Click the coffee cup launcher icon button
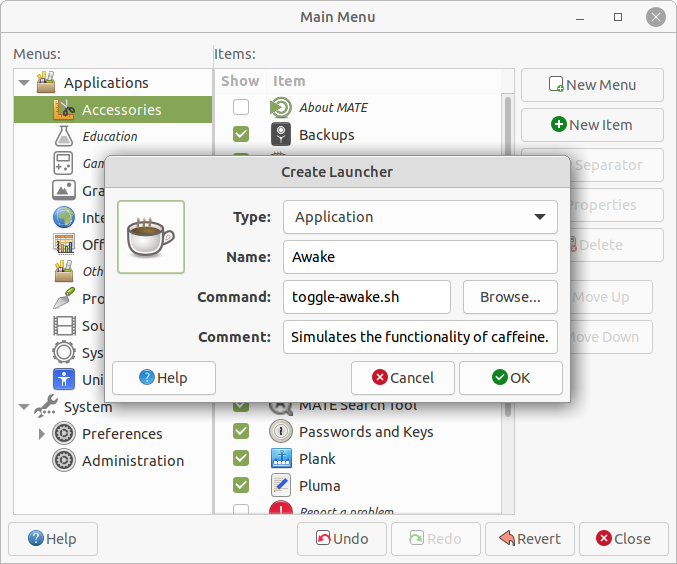This screenshot has width=677, height=564. (151, 237)
